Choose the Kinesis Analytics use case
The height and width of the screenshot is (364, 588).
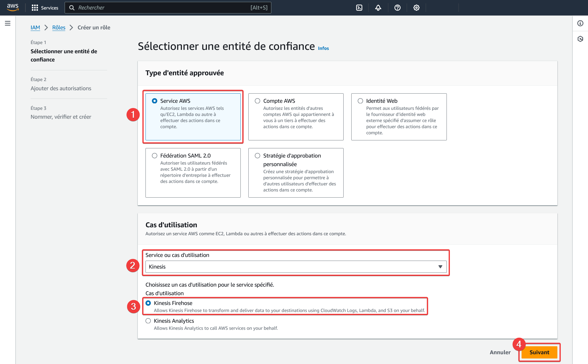click(x=148, y=321)
